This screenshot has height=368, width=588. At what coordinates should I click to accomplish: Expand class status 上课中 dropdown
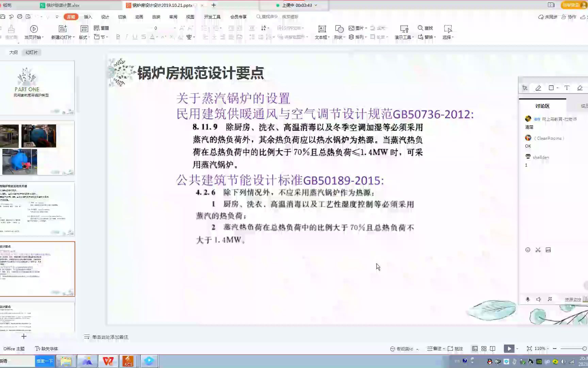coord(316,5)
